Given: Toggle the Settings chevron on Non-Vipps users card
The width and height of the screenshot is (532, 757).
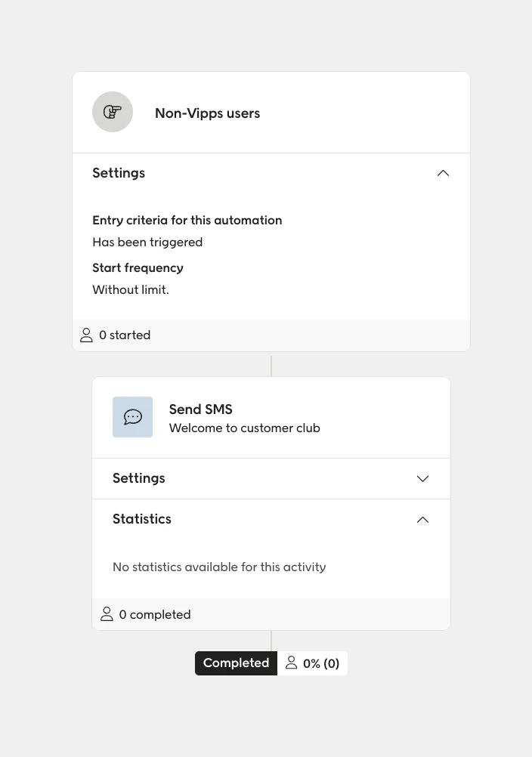Looking at the screenshot, I should [443, 173].
